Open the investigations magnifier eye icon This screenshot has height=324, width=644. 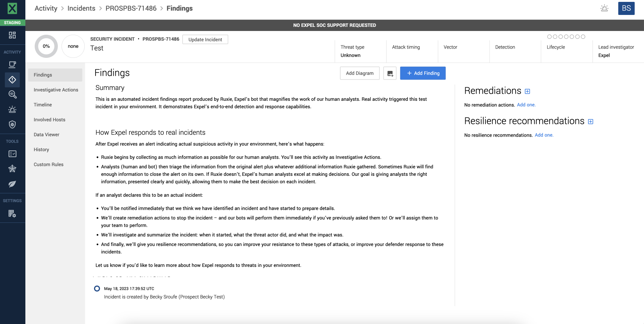[12, 94]
